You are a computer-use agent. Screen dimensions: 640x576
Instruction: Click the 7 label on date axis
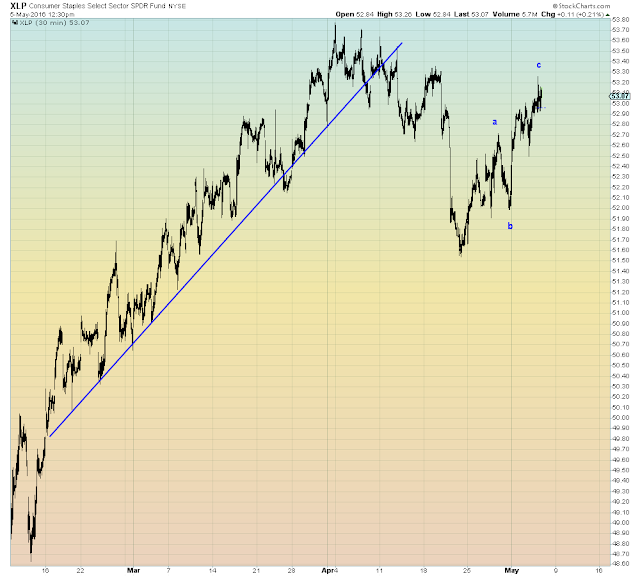pyautogui.click(x=169, y=570)
